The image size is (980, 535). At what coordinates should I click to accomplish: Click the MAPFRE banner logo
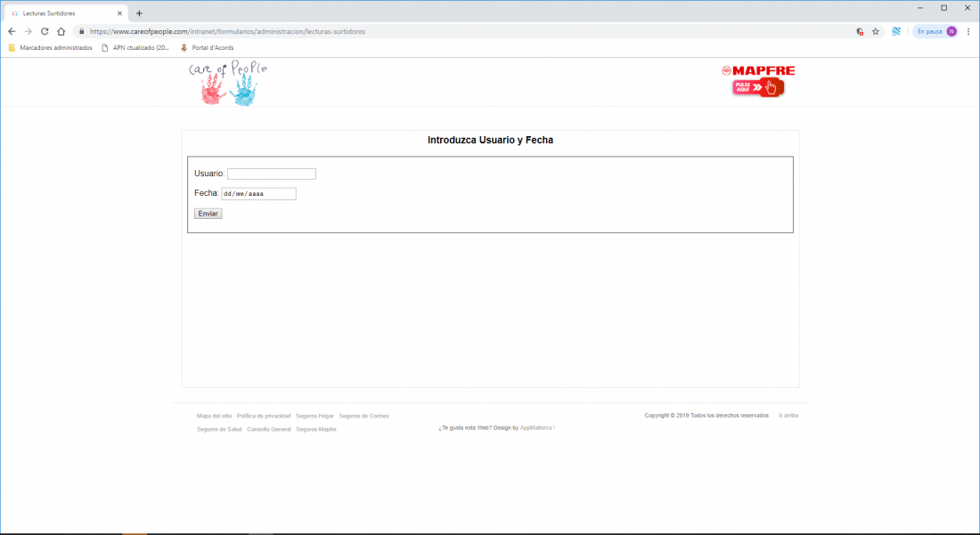pyautogui.click(x=758, y=70)
